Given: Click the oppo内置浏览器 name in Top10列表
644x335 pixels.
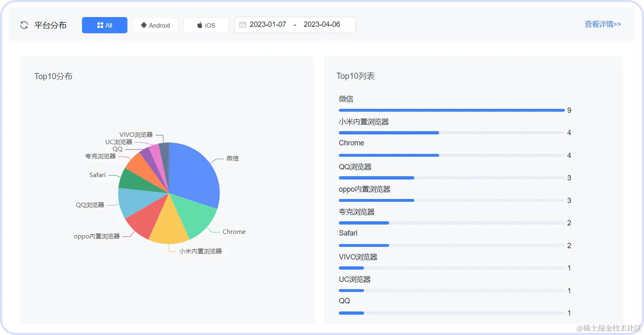Looking at the screenshot, I should click(x=364, y=189).
